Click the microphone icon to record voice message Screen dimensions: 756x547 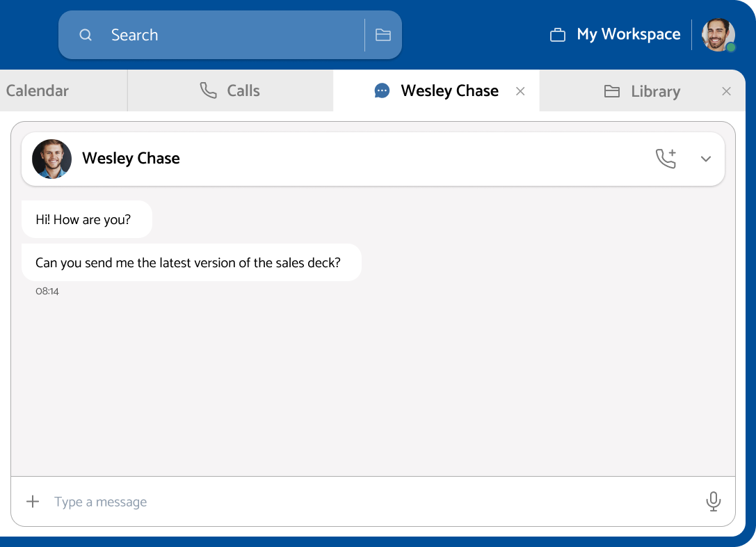click(x=713, y=502)
